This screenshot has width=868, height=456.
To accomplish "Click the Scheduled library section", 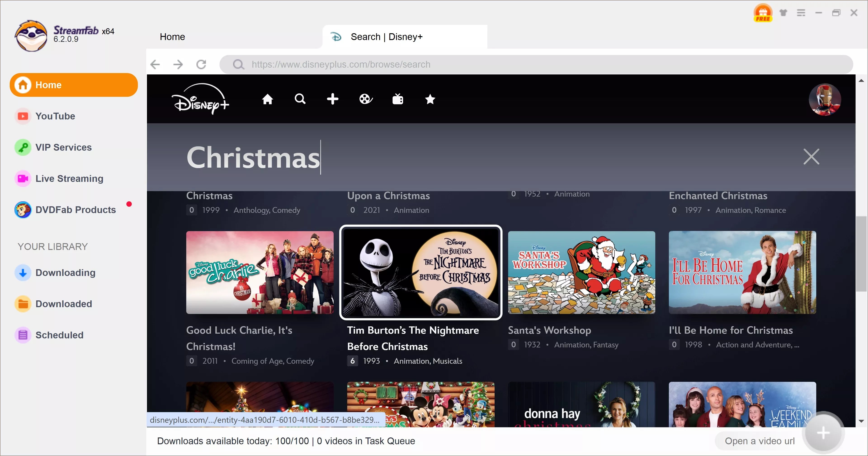I will pos(59,335).
